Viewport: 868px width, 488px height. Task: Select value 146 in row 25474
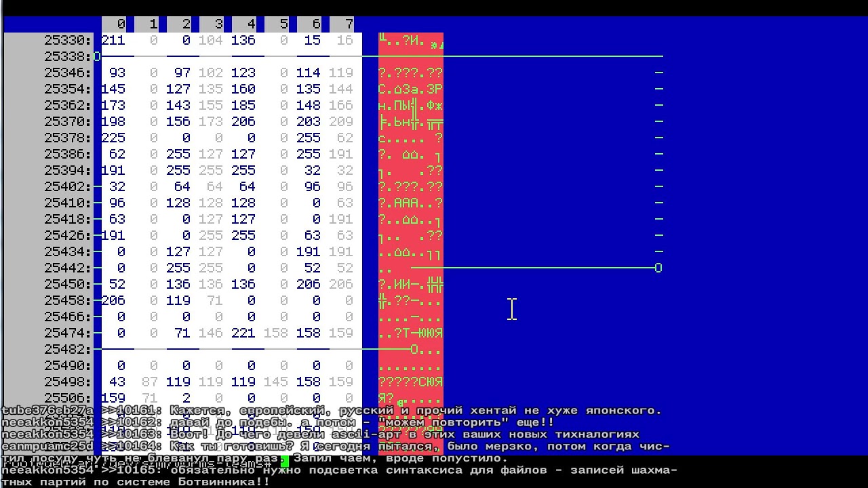(x=211, y=333)
